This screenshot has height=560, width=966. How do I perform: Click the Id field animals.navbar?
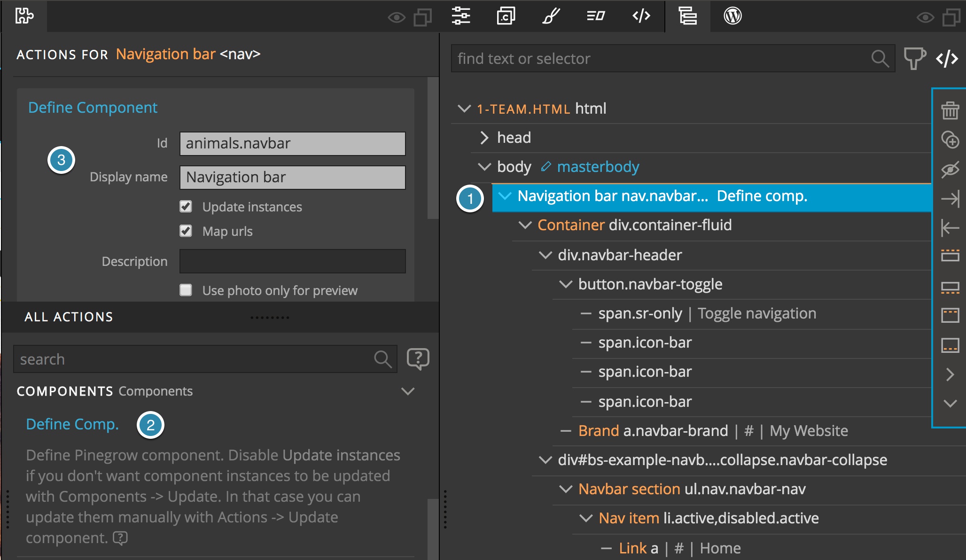tap(292, 143)
